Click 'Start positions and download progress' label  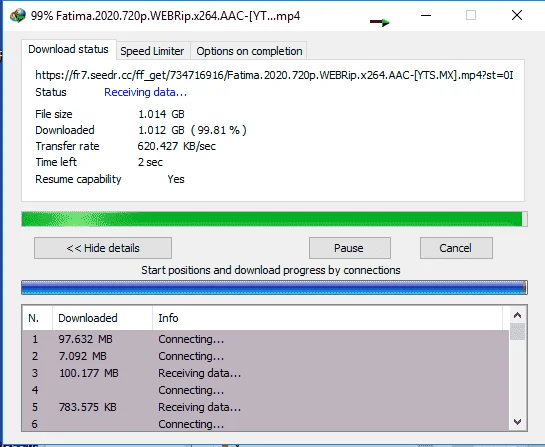pyautogui.click(x=270, y=270)
